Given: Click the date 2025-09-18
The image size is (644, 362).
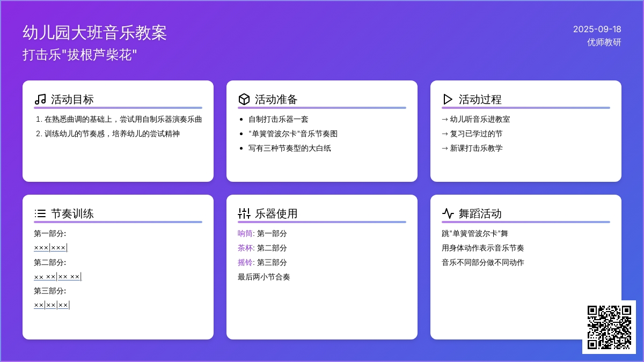Looking at the screenshot, I should coord(597,29).
